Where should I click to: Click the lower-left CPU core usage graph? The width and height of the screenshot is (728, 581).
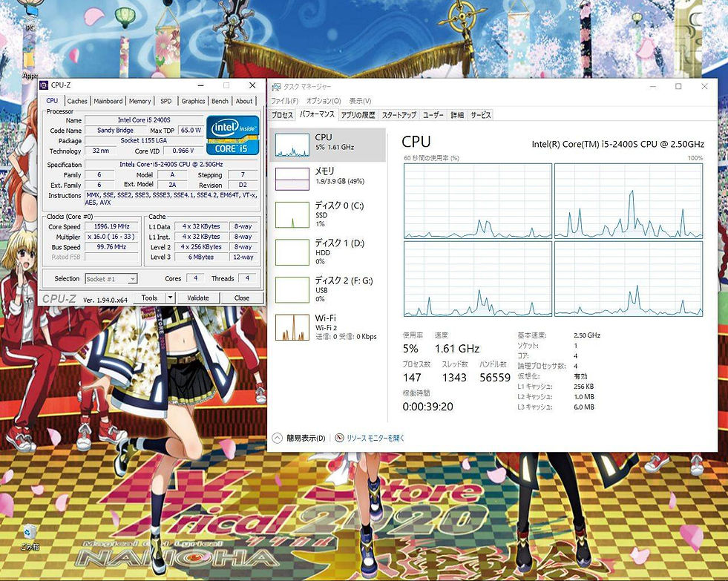point(478,279)
